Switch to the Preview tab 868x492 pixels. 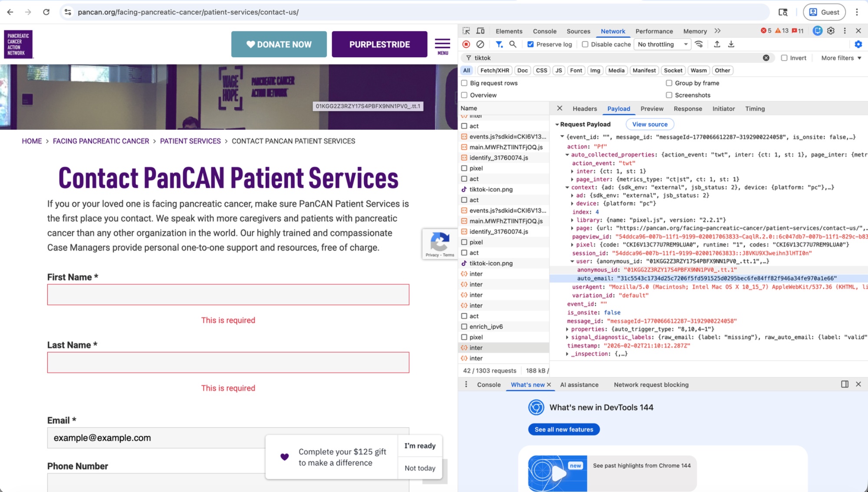coord(652,108)
